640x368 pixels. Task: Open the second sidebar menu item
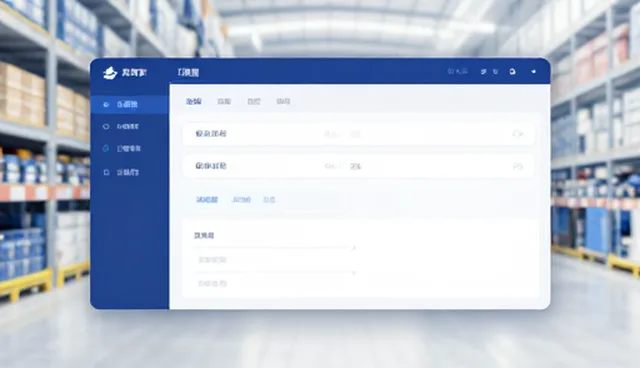[129, 126]
